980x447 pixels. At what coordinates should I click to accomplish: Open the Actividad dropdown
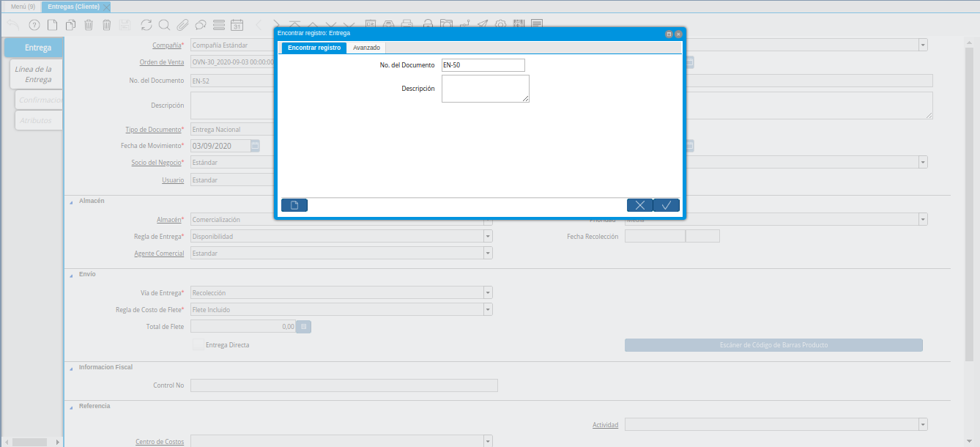point(923,424)
